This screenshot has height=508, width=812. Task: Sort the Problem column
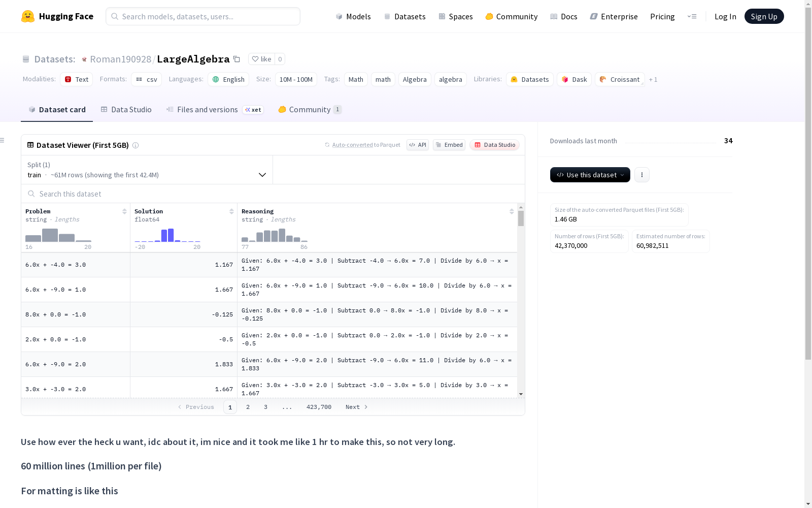tap(124, 211)
